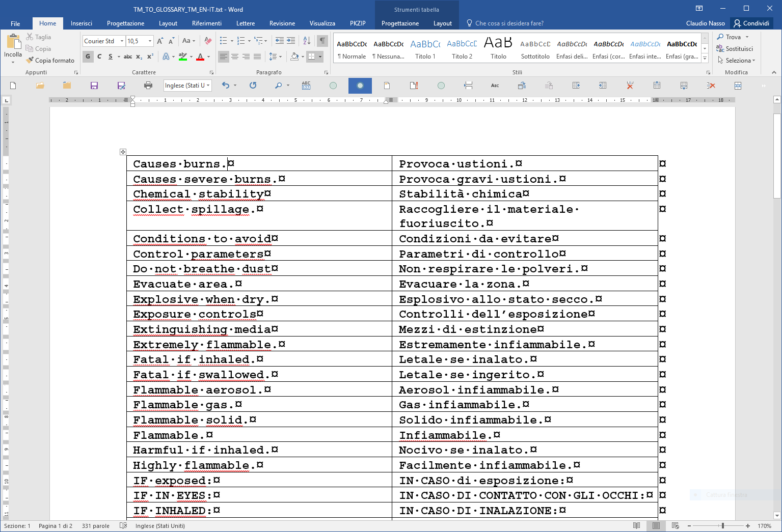Screen dimensions: 782x532
Task: Click Claudio Nasso account name
Action: pyautogui.click(x=705, y=23)
